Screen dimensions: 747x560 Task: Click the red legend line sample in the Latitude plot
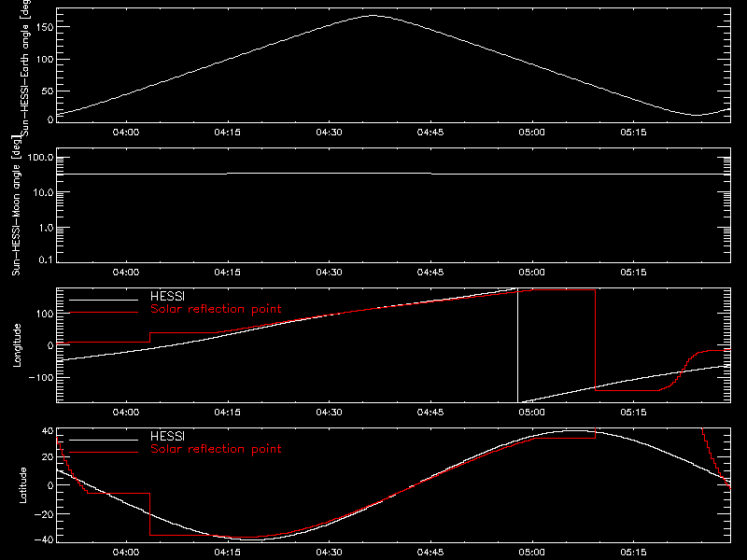104,453
